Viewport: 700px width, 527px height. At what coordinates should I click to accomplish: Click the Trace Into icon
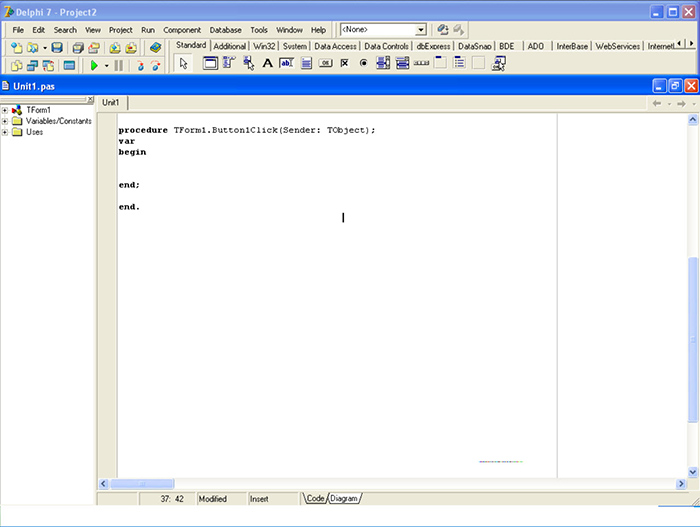pos(140,66)
